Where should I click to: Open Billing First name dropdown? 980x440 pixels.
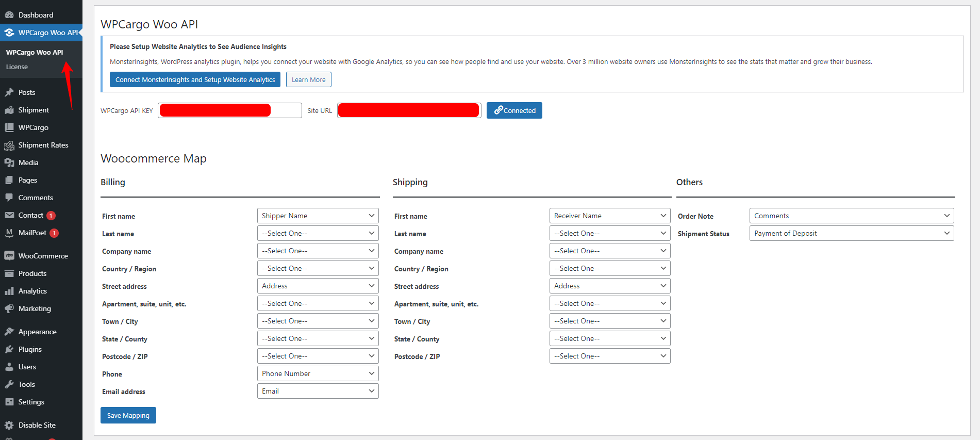point(318,216)
